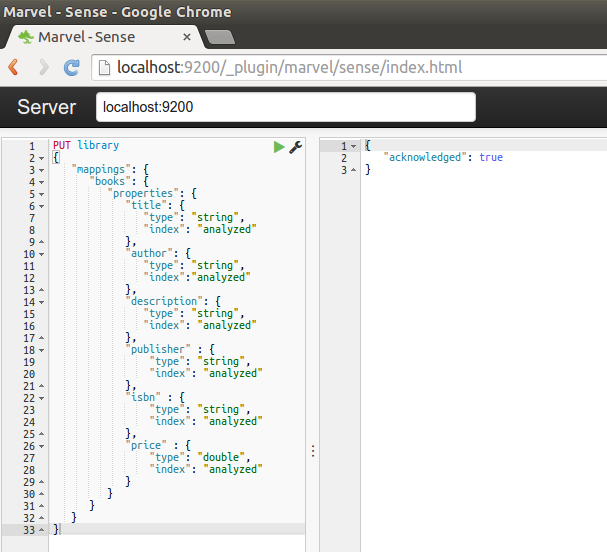Viewport: 607px width, 552px height.
Task: Collapse the publisher block at line 18
Action: click(x=41, y=350)
